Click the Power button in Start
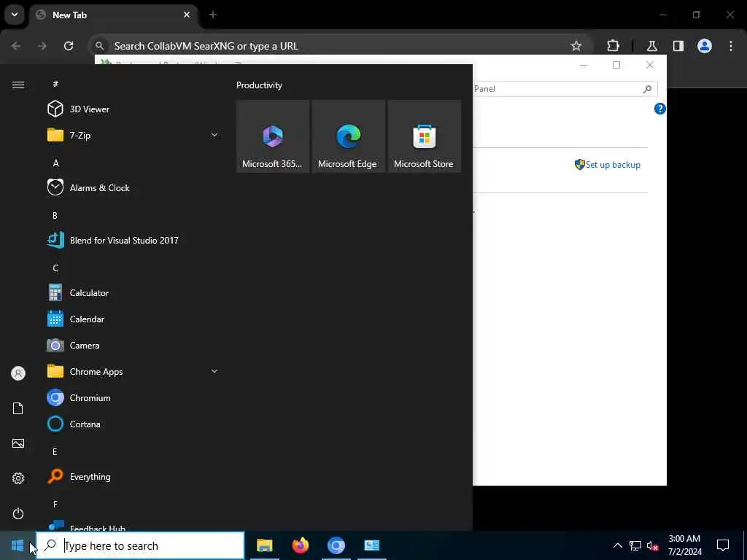Viewport: 747px width, 560px height. coord(18,513)
